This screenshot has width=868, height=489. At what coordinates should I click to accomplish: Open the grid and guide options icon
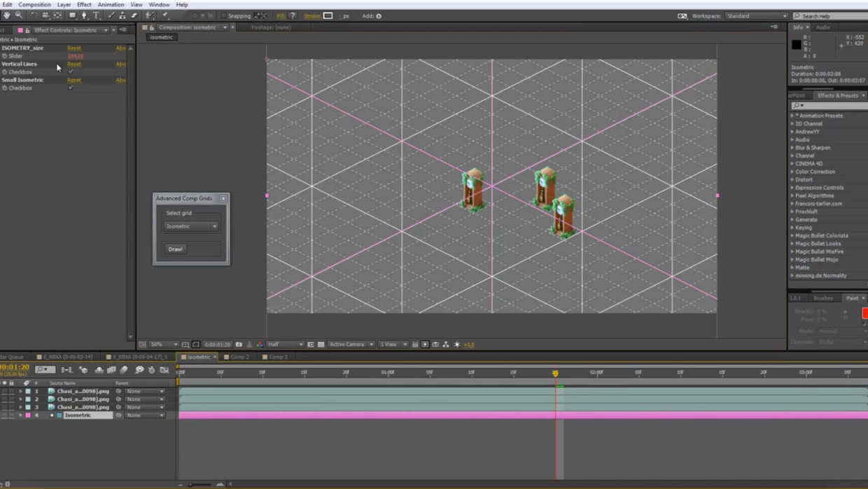tap(185, 345)
